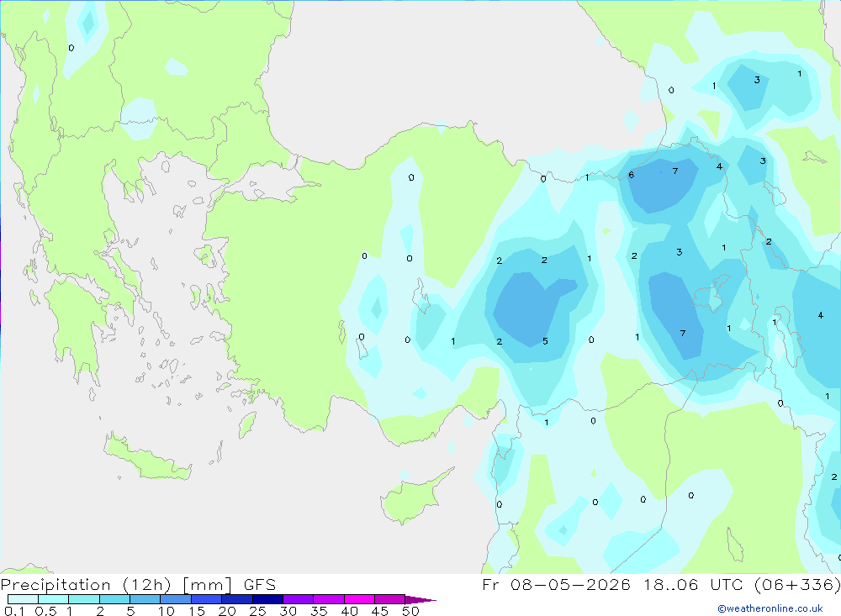The width and height of the screenshot is (841, 616).
Task: Select the 15–20 mm legend swatch
Action: [207, 599]
